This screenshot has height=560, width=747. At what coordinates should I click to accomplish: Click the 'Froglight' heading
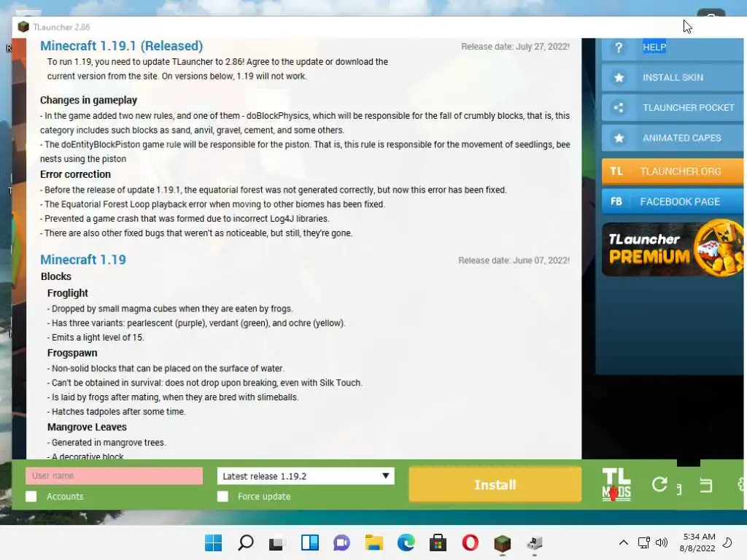(68, 293)
